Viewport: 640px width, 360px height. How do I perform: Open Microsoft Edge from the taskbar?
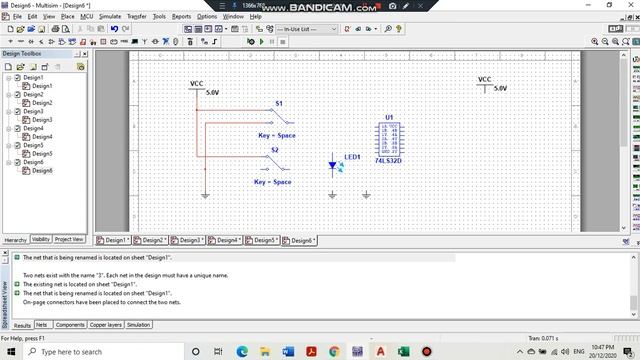(x=242, y=351)
